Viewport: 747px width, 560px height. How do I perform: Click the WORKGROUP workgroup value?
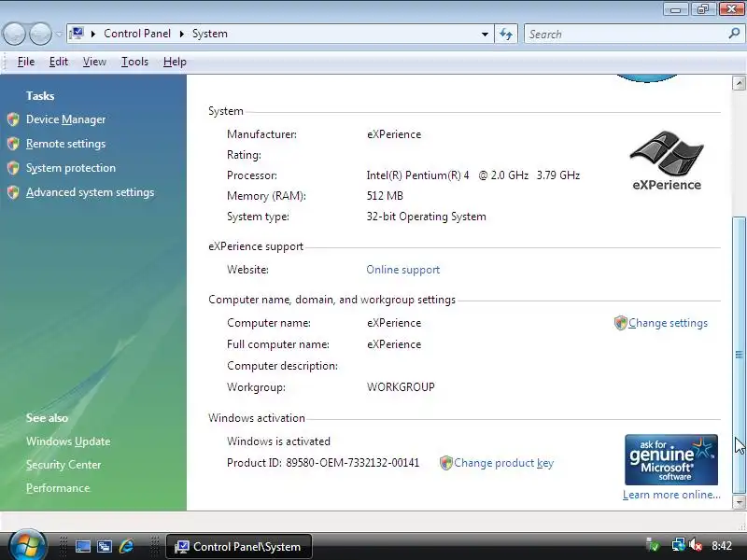click(x=401, y=387)
